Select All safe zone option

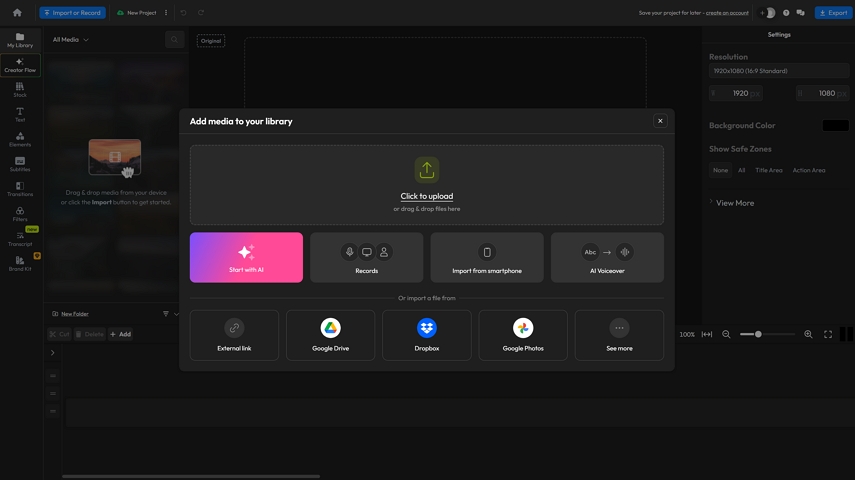click(742, 170)
